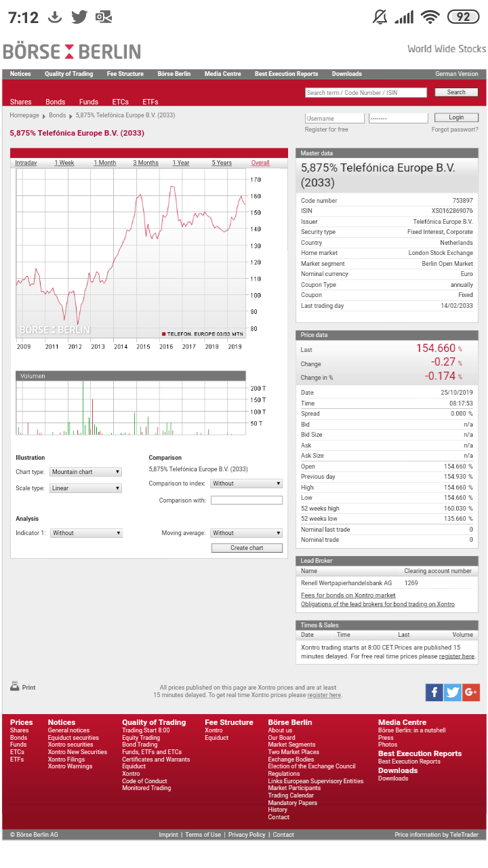Tap the download icon in status bar
Screen dimensions: 488x868
tap(56, 17)
